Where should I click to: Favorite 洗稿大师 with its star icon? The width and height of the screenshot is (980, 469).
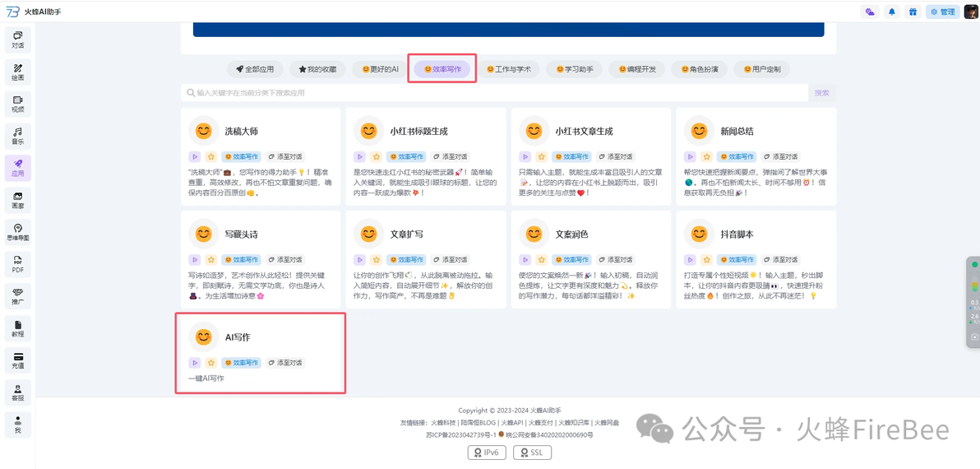tap(211, 156)
